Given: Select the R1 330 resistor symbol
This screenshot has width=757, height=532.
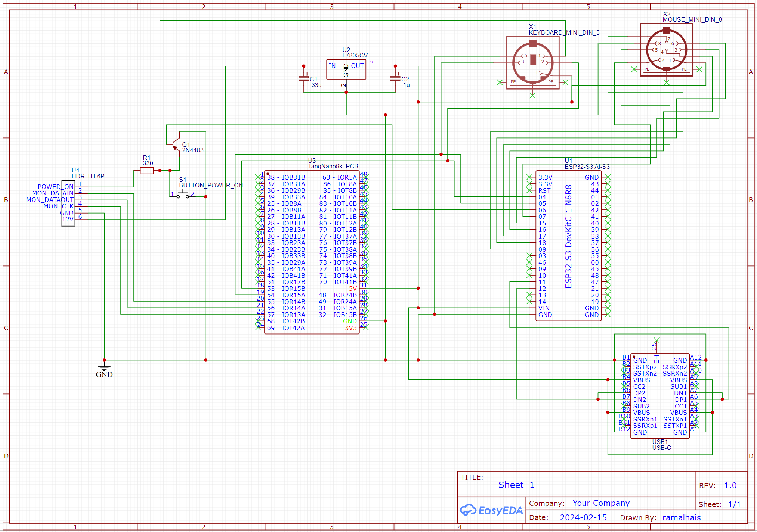Looking at the screenshot, I should click(146, 171).
